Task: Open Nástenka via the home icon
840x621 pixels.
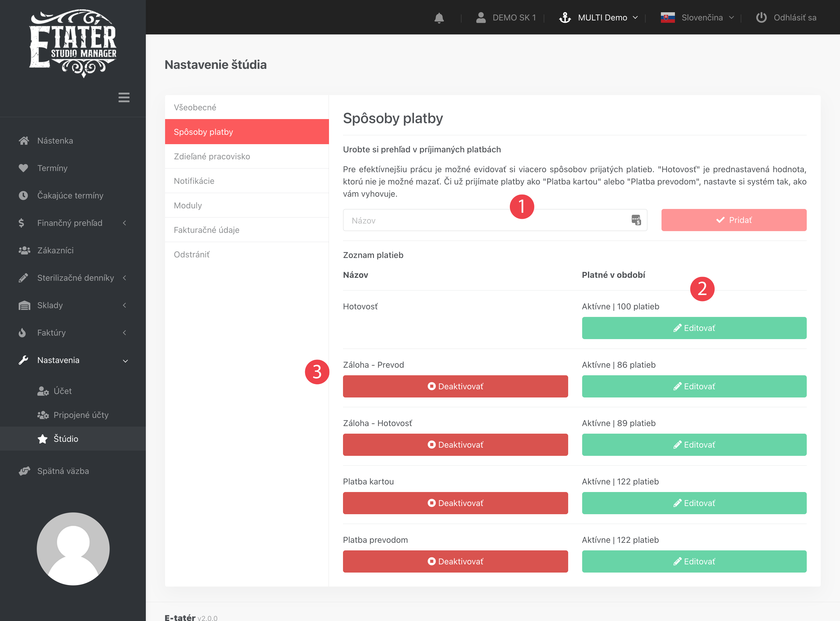Action: tap(24, 141)
